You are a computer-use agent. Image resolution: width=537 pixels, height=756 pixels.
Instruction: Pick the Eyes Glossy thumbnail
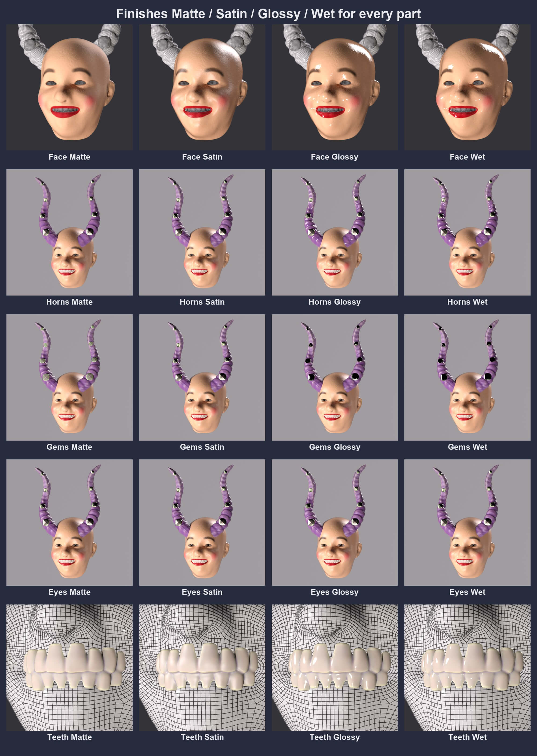335,523
